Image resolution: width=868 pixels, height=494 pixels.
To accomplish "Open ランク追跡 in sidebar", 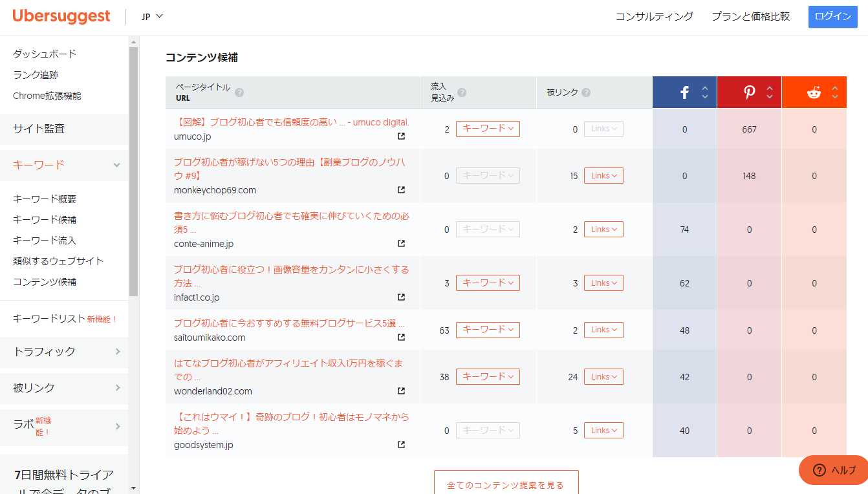I will click(36, 75).
